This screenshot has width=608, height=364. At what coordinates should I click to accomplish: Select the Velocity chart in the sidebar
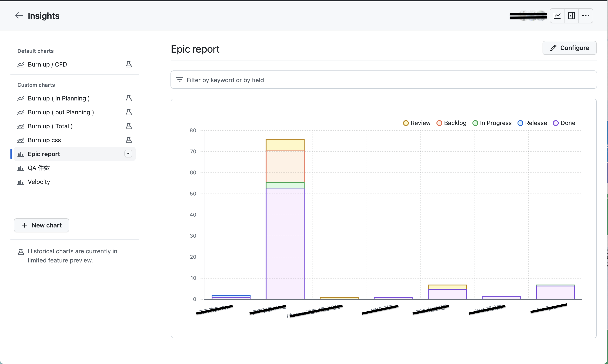pos(39,182)
